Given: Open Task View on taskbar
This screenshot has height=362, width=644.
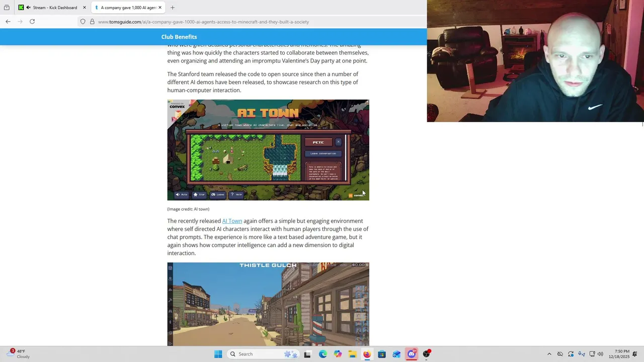Looking at the screenshot, I should pos(307,354).
